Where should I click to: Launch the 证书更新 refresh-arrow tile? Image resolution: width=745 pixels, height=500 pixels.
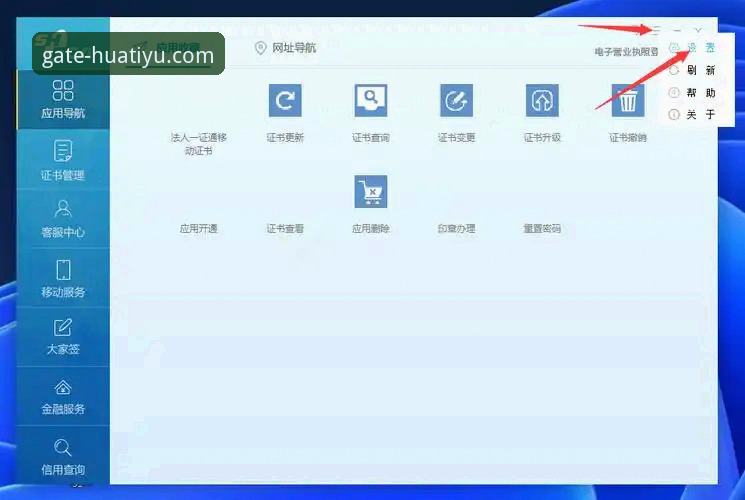pyautogui.click(x=285, y=100)
